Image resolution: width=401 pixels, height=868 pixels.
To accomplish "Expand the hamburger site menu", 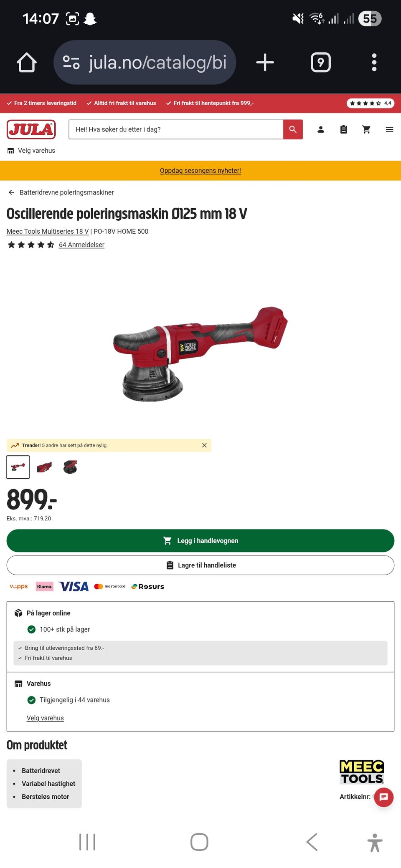I will pyautogui.click(x=389, y=129).
